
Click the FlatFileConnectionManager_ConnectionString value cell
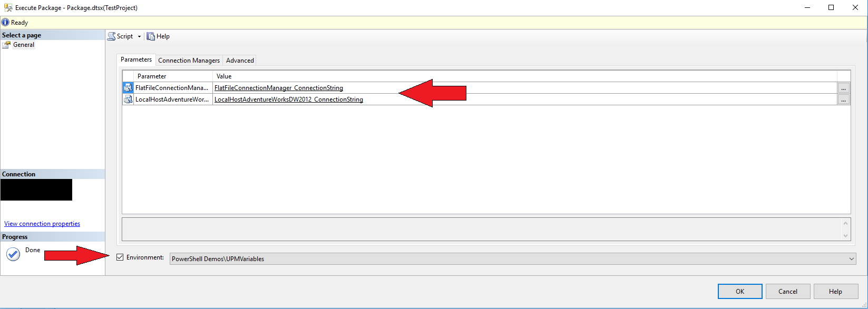pos(279,88)
